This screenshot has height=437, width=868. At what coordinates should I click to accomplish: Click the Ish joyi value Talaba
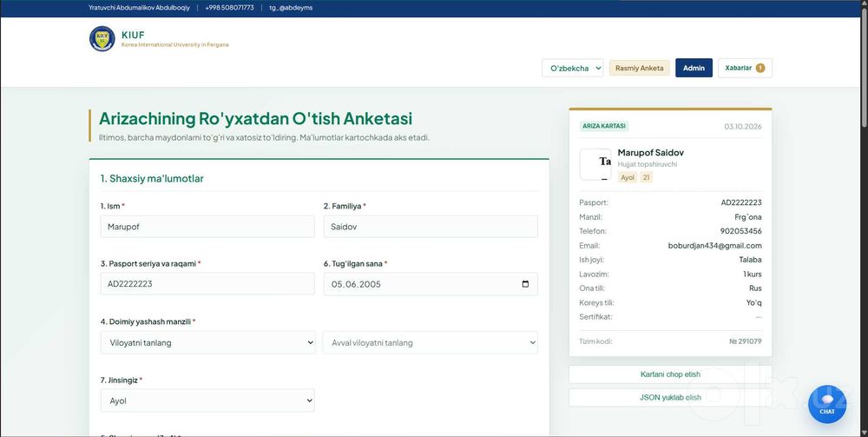[x=750, y=260]
